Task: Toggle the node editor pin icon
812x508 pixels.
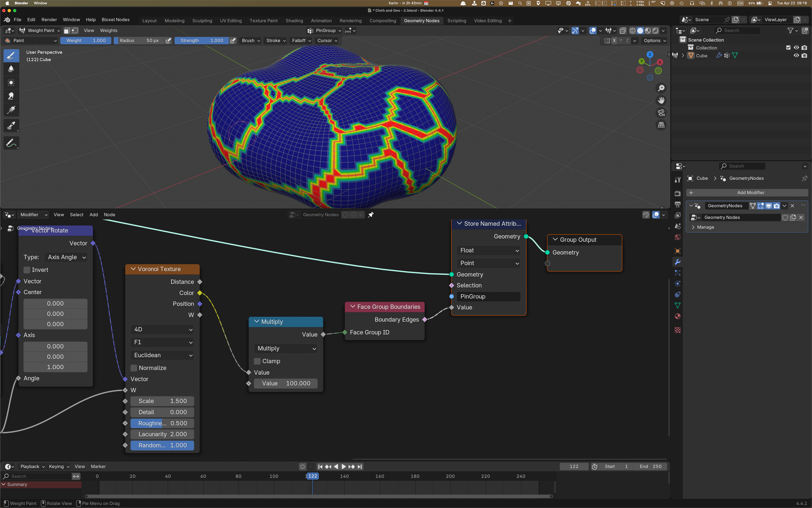Action: click(371, 215)
